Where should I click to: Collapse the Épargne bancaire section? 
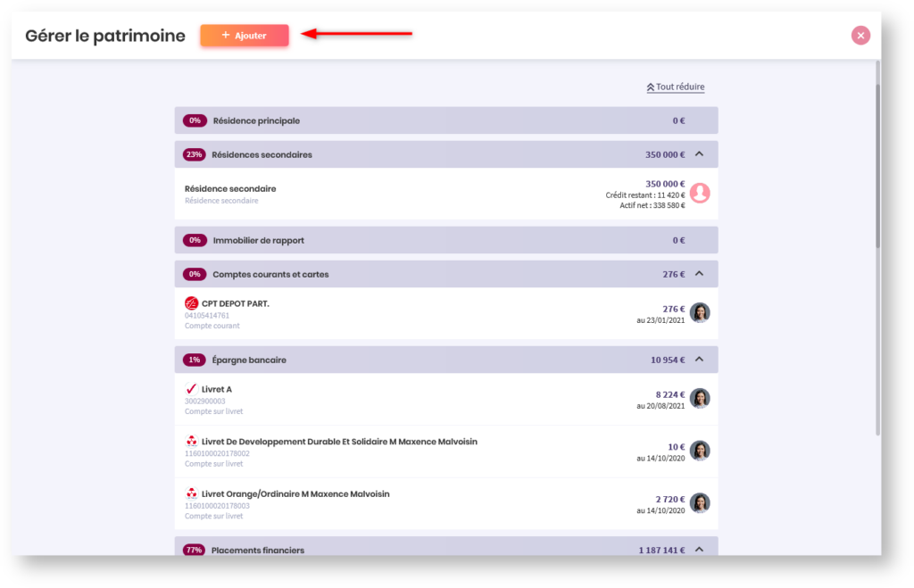click(x=699, y=360)
